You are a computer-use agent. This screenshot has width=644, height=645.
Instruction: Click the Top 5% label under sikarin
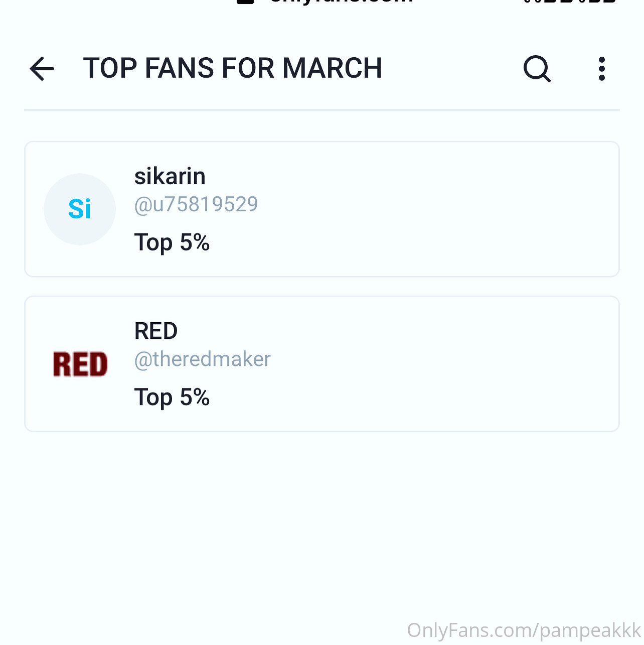(172, 242)
